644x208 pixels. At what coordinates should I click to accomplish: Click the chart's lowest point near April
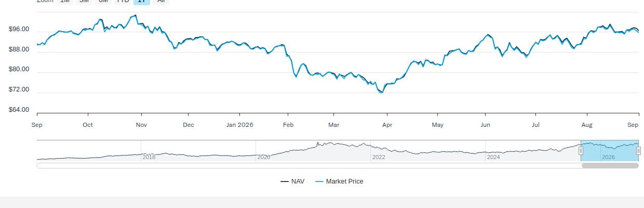[382, 93]
